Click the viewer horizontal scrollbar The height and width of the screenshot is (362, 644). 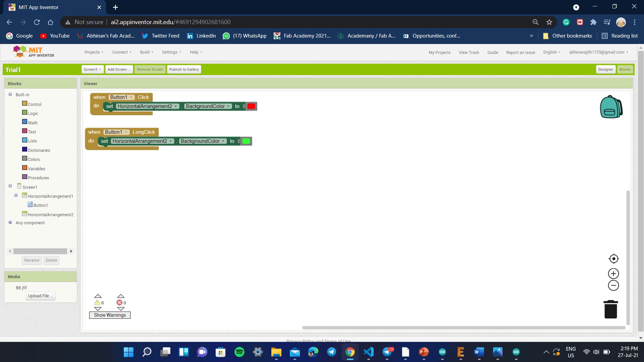point(464,327)
